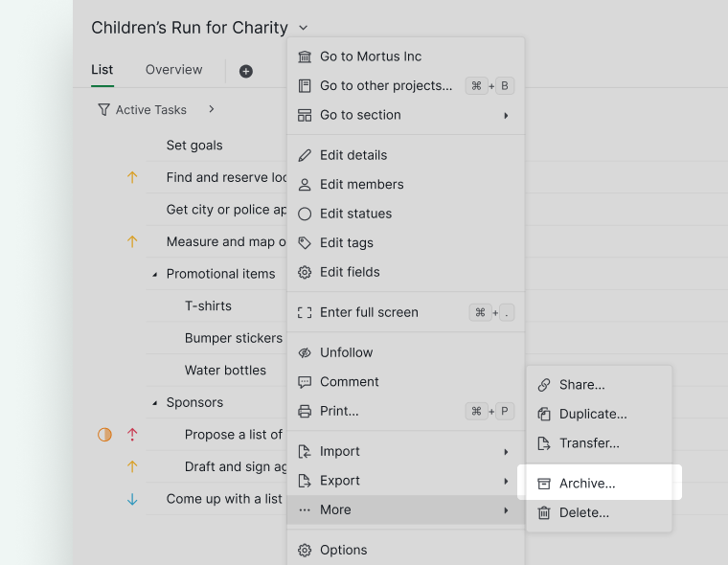This screenshot has width=728, height=565.
Task: Open the Export submenu
Action: [x=406, y=481]
